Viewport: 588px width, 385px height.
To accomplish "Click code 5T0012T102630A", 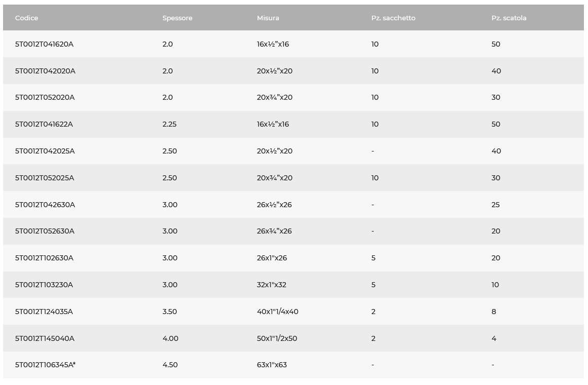I will point(44,258).
